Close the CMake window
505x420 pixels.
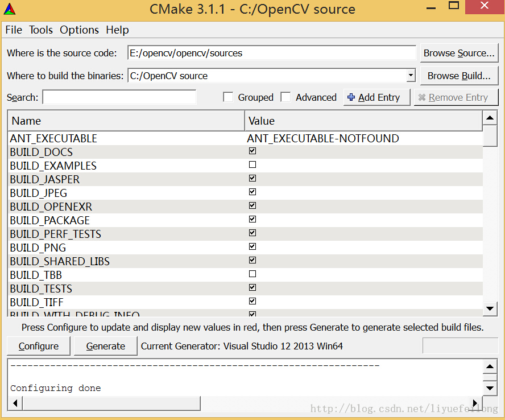click(485, 6)
